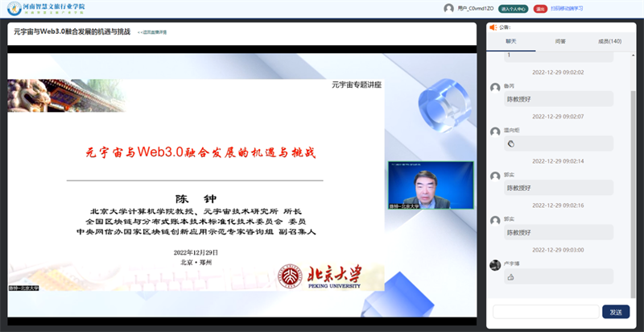This screenshot has width=644, height=332.
Task: Click 郭实's avatar under the 09:02:14 timestamp
Action: click(495, 176)
